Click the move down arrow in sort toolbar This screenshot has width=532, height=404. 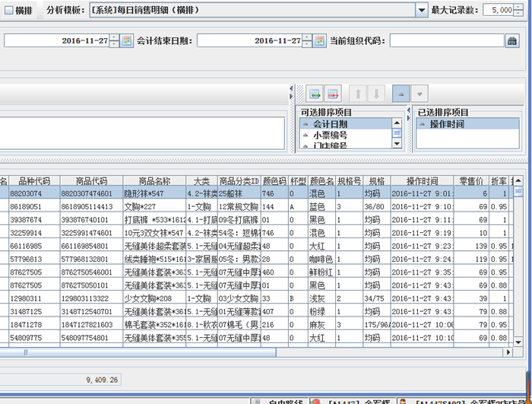click(x=375, y=94)
